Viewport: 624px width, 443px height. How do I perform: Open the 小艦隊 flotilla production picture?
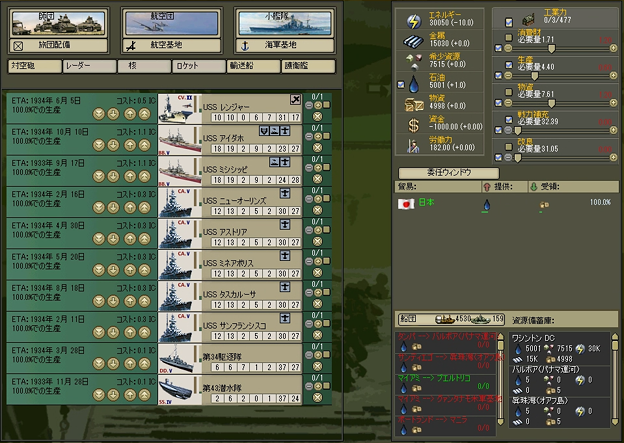coord(285,23)
